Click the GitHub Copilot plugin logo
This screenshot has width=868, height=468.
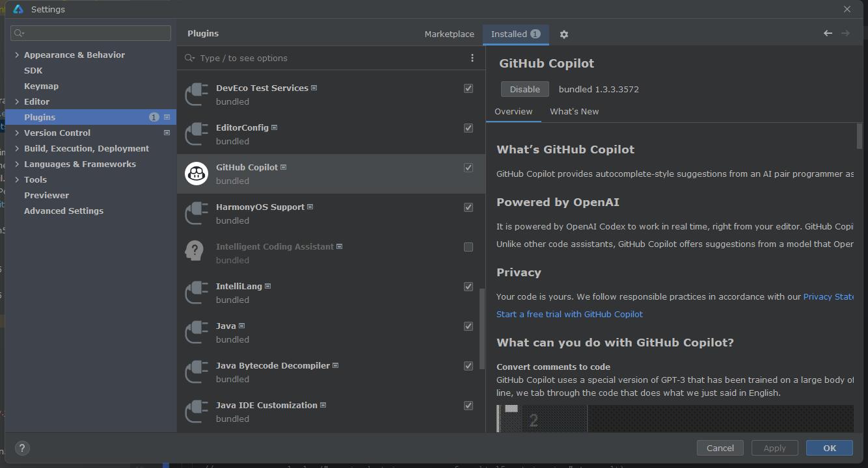[197, 174]
